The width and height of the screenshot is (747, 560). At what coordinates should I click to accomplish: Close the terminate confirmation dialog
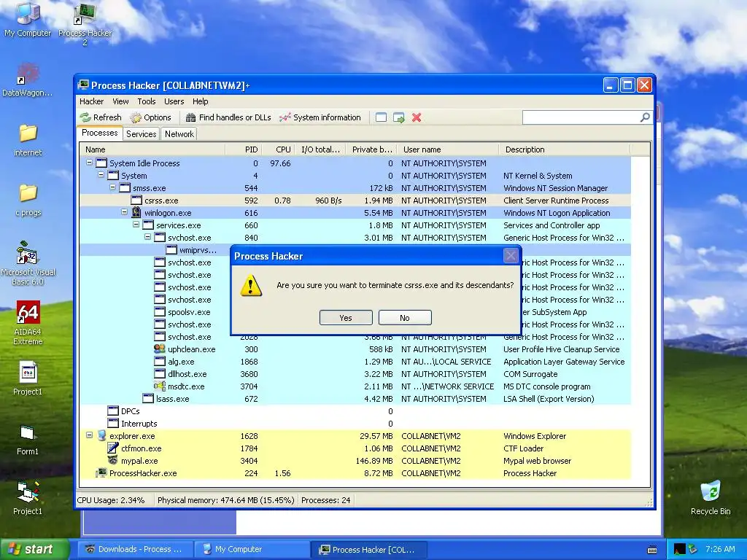511,256
